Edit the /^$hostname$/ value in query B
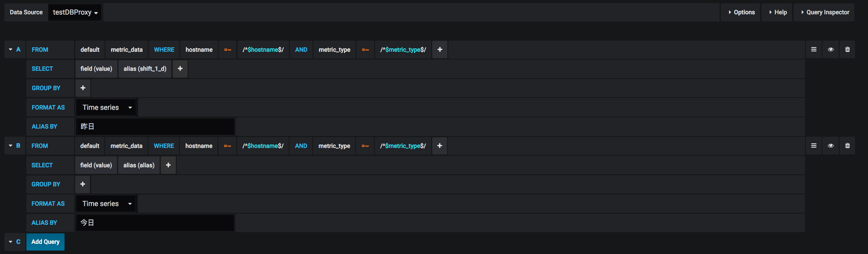Screen dimensions: 868x254 coord(263,146)
